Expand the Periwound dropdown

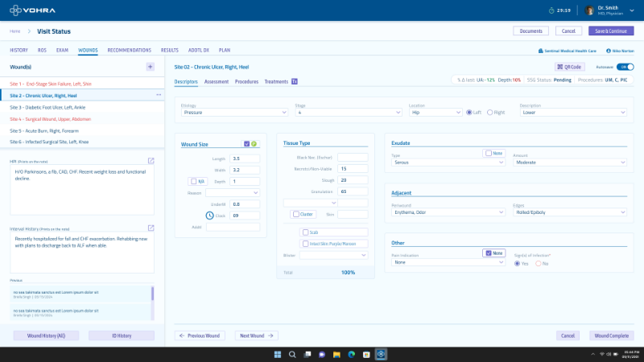coord(447,212)
